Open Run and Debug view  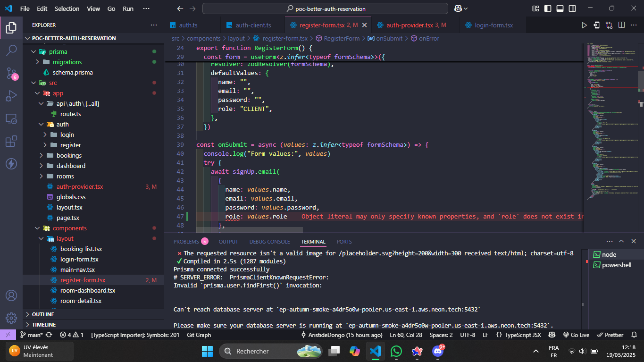(11, 96)
